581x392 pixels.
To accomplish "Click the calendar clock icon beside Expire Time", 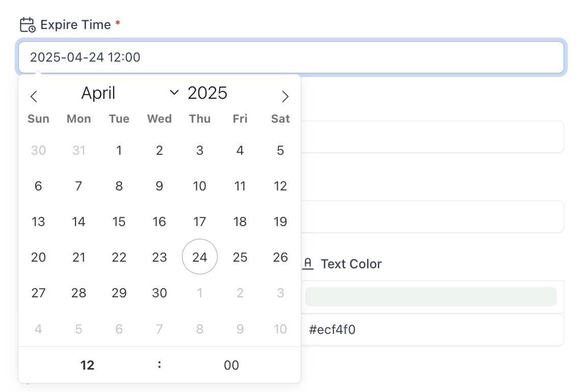I will click(x=27, y=25).
